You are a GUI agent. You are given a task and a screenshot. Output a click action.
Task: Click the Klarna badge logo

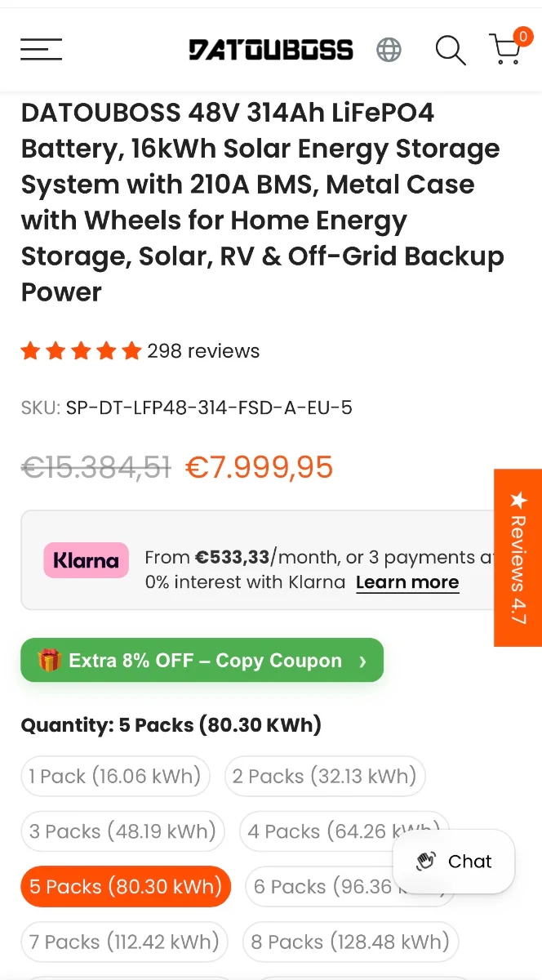(x=86, y=560)
